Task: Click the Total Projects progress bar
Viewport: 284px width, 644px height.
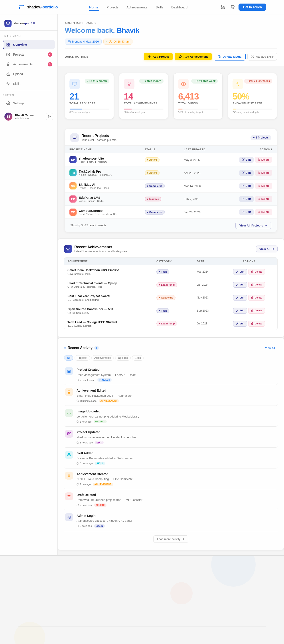Action: (x=89, y=109)
